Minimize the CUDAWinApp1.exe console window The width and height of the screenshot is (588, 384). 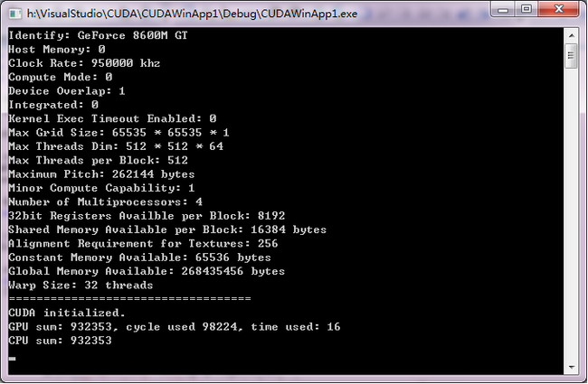pyautogui.click(x=503, y=9)
